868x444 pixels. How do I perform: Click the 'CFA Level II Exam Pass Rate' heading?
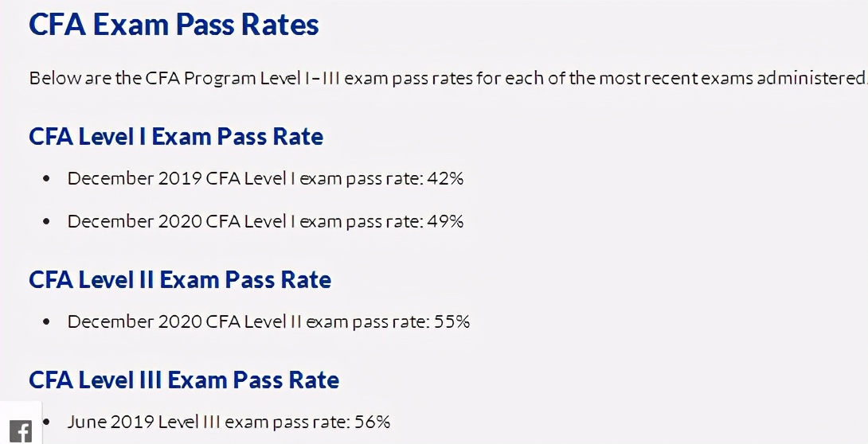point(180,279)
